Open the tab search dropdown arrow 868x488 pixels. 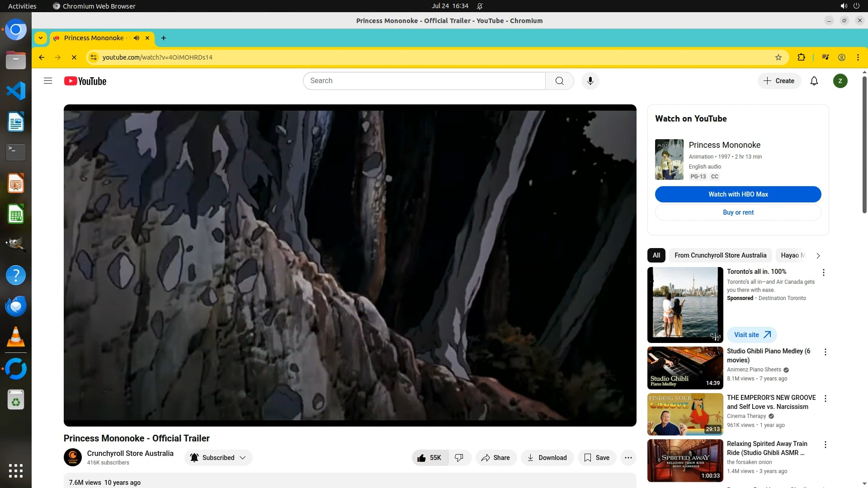[x=41, y=38]
